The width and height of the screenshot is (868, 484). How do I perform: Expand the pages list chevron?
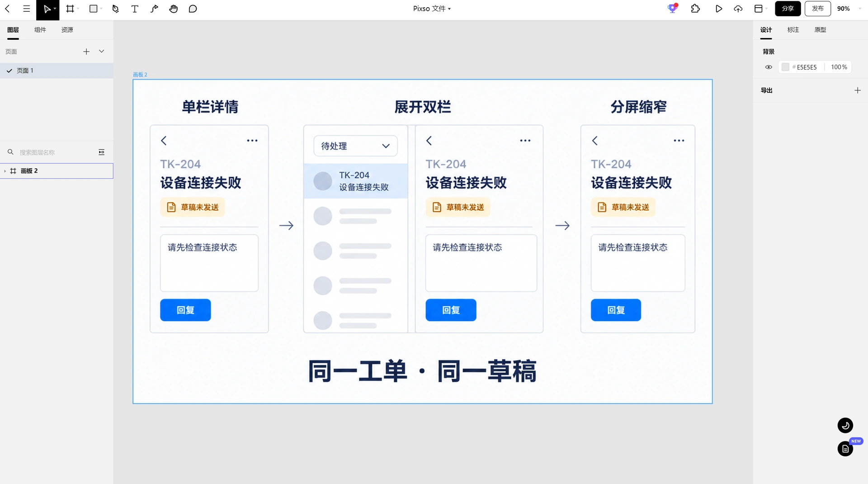click(x=102, y=51)
